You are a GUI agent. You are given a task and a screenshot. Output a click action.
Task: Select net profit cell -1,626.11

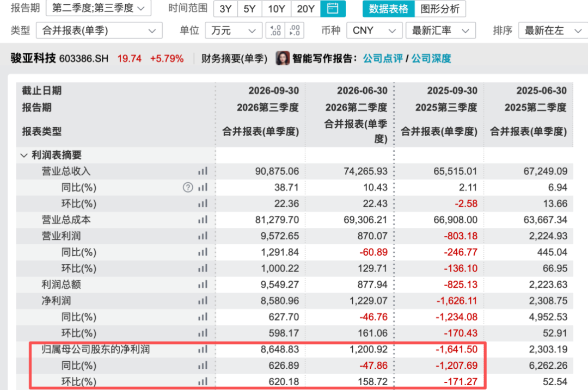(x=457, y=300)
